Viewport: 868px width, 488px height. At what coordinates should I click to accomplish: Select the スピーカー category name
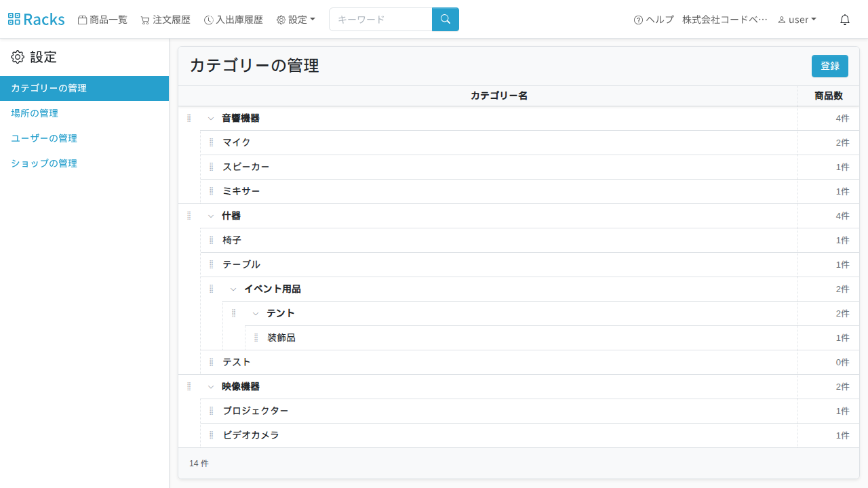coord(246,167)
